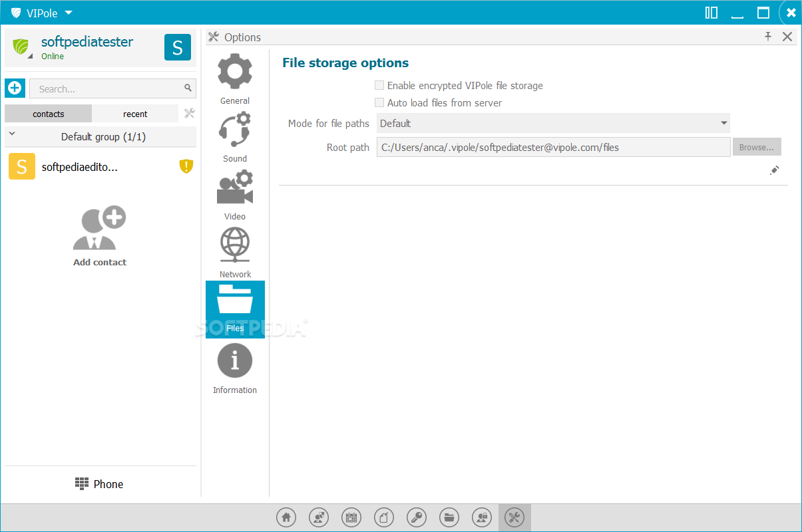The height and width of the screenshot is (532, 802).
Task: Open the key passwords icon in bottom toolbar
Action: [x=417, y=517]
